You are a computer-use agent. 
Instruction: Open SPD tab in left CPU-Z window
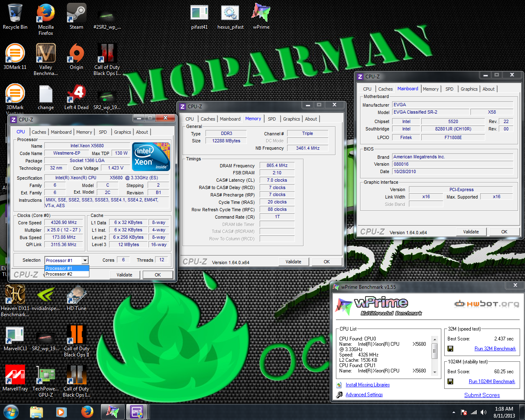pos(103,132)
